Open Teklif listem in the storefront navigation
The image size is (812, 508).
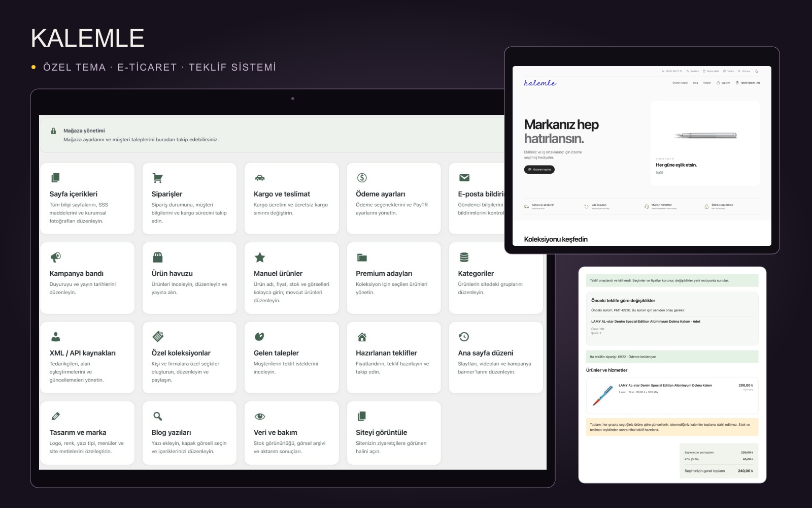click(x=748, y=83)
